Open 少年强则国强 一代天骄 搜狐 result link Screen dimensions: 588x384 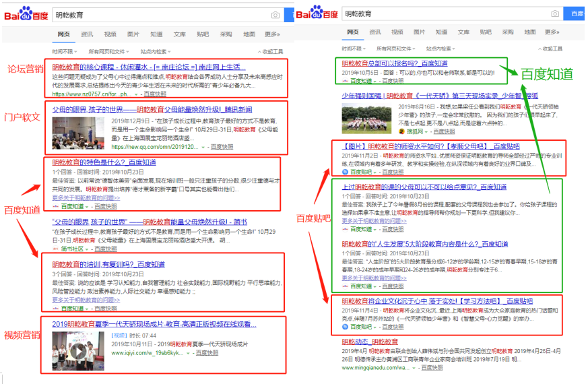click(x=440, y=96)
